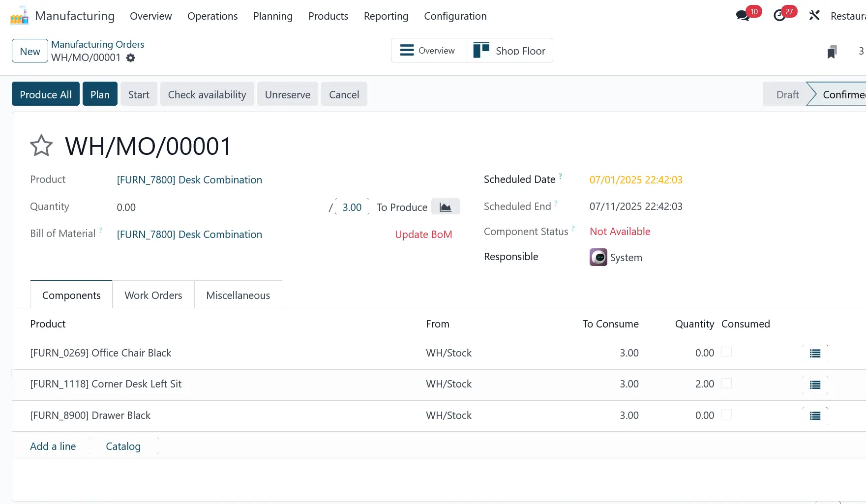Click the bookmark icon in header

(832, 52)
